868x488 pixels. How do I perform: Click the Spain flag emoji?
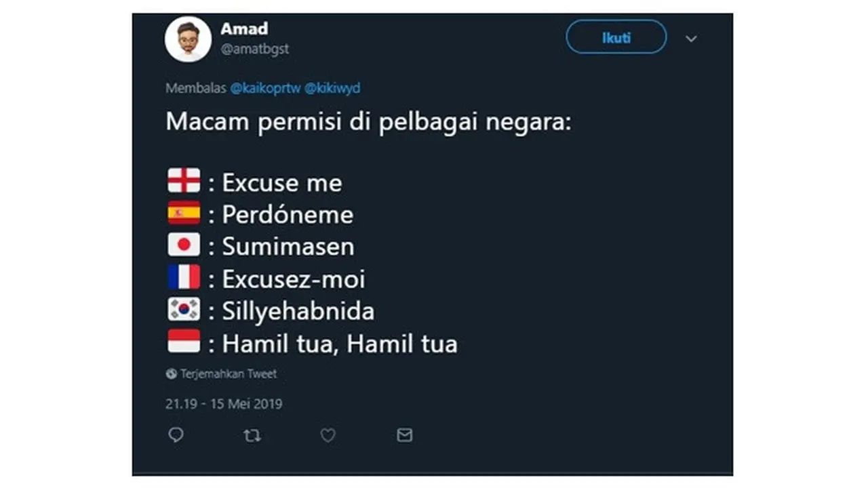click(183, 212)
